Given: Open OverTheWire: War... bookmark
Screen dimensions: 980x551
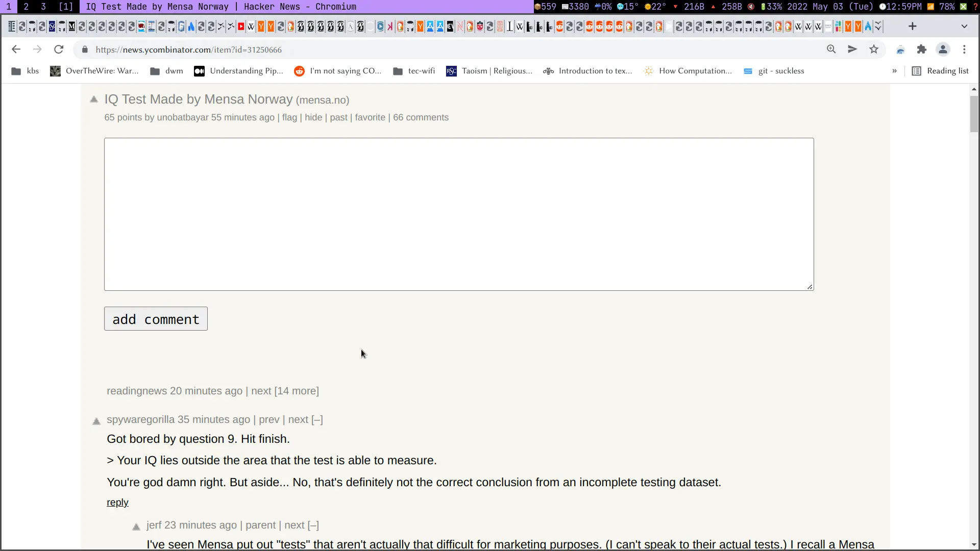Looking at the screenshot, I should [x=94, y=71].
